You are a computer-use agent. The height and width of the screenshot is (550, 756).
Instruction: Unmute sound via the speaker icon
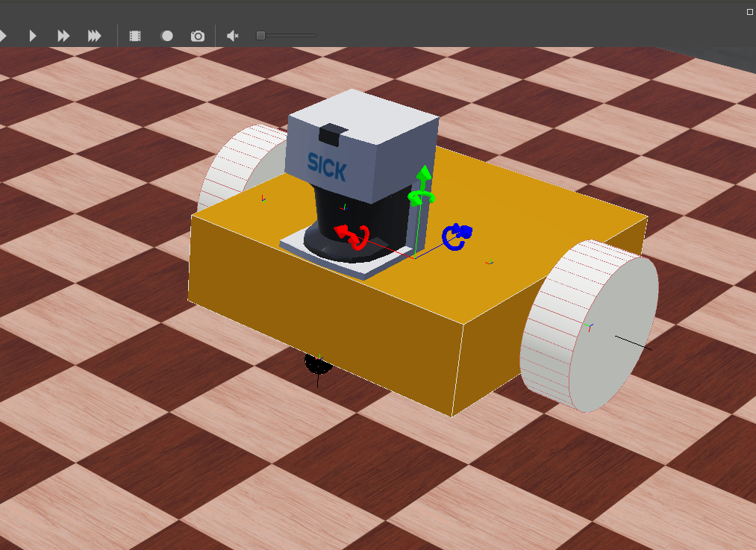[x=231, y=35]
